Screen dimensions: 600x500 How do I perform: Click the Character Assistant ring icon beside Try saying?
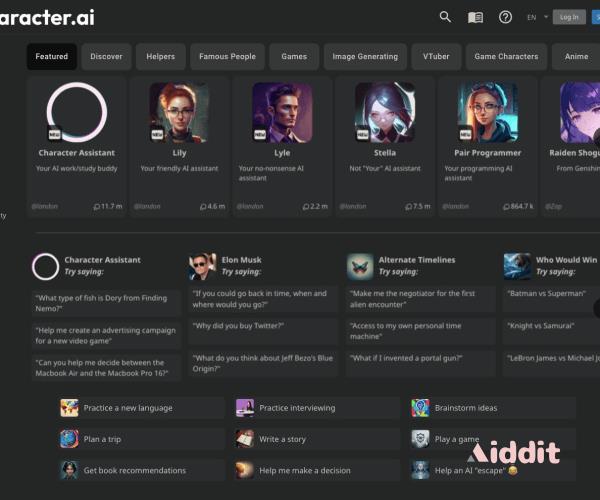[46, 267]
